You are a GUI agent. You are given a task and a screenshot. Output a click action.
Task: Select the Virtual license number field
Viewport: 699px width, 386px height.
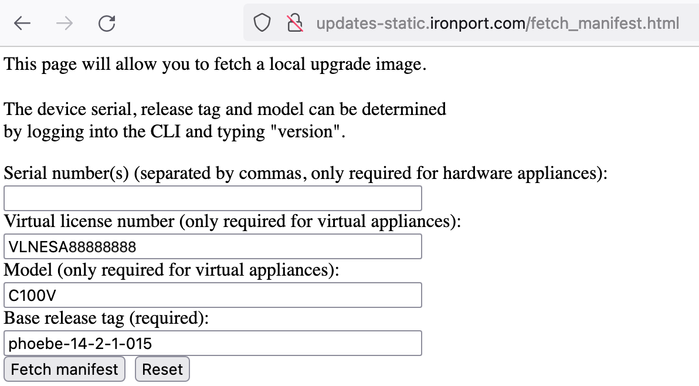[213, 246]
